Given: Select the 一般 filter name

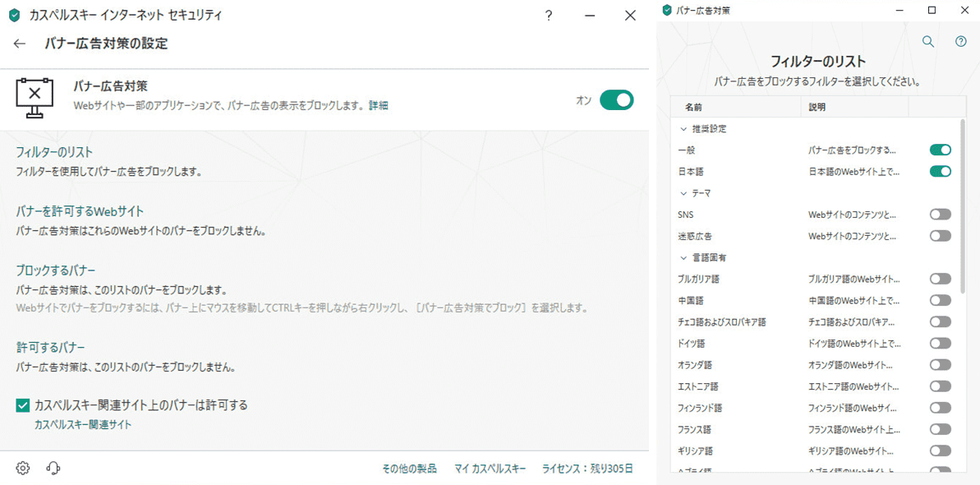Looking at the screenshot, I should [686, 150].
